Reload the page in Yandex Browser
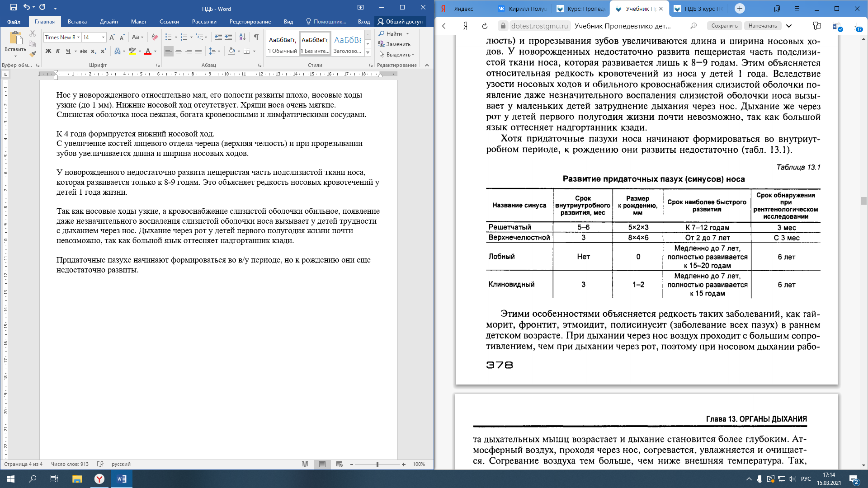Viewport: 868px width, 488px height. [x=485, y=26]
